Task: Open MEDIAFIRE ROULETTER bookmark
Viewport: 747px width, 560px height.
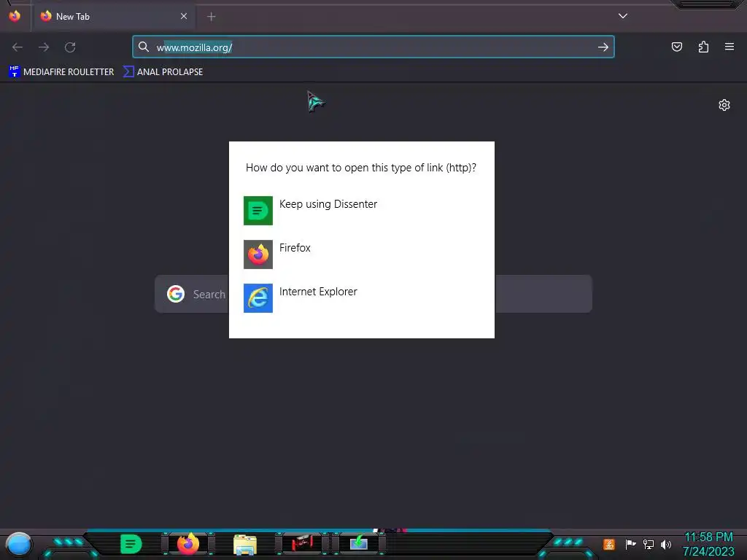Action: coord(61,72)
